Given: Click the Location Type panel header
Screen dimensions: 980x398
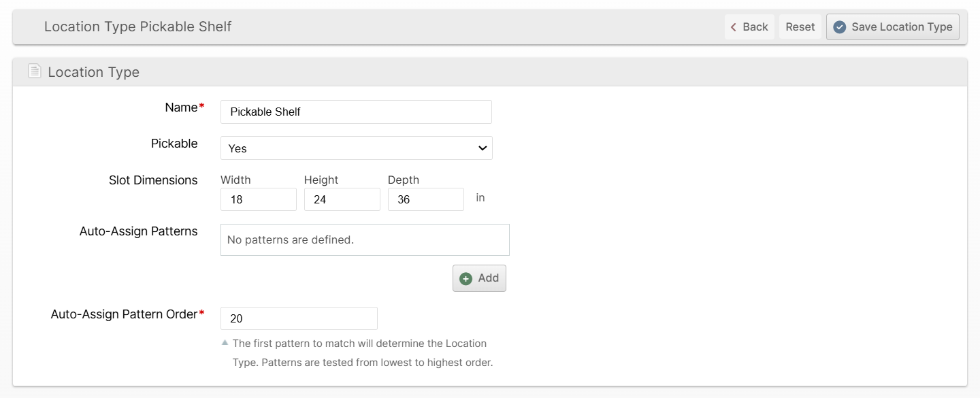Looking at the screenshot, I should [93, 72].
